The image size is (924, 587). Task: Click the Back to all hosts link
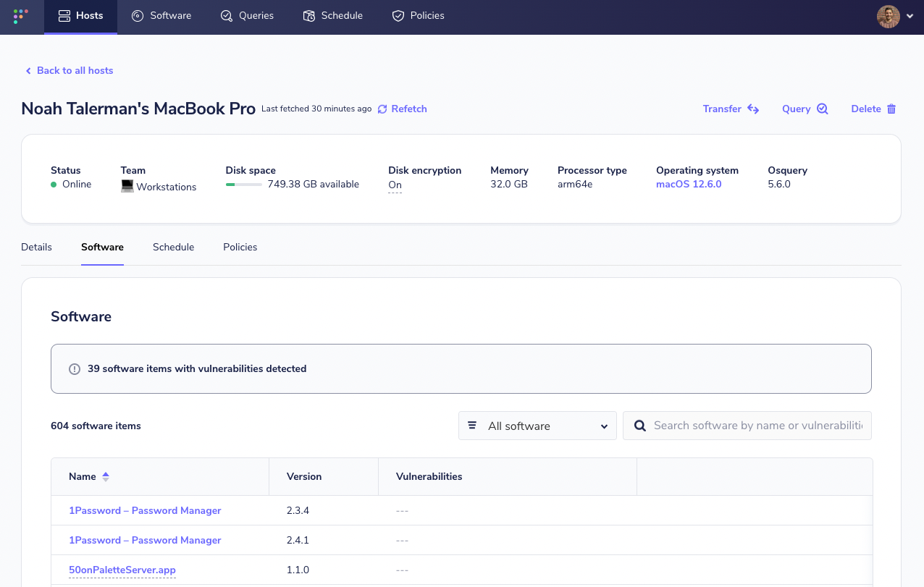tap(69, 70)
